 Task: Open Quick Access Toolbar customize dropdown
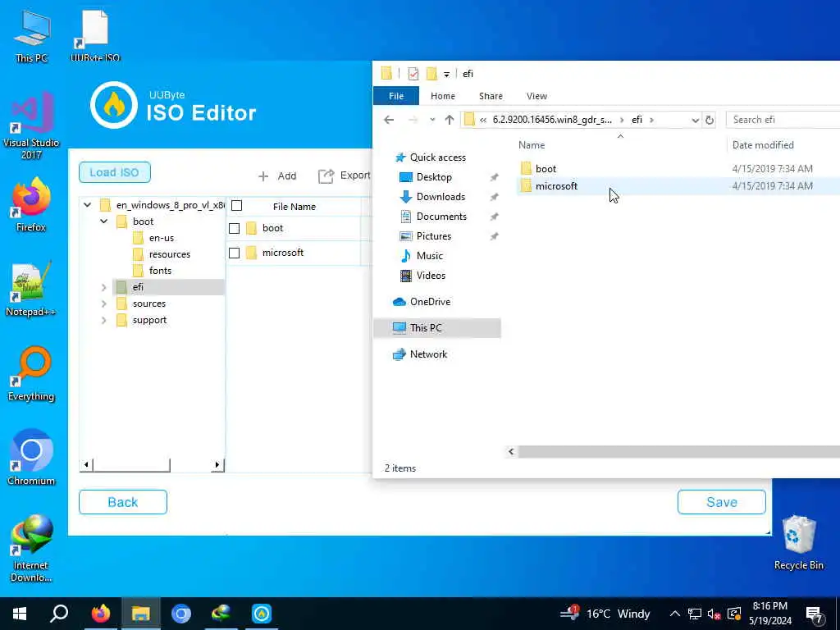pos(446,75)
